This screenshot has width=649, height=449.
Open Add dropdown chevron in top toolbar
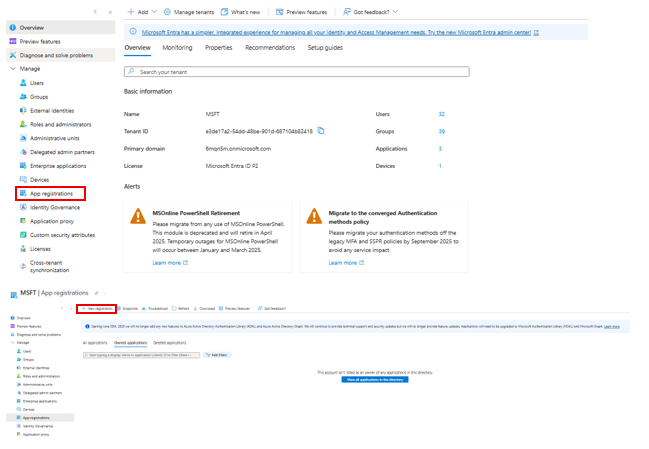(154, 12)
